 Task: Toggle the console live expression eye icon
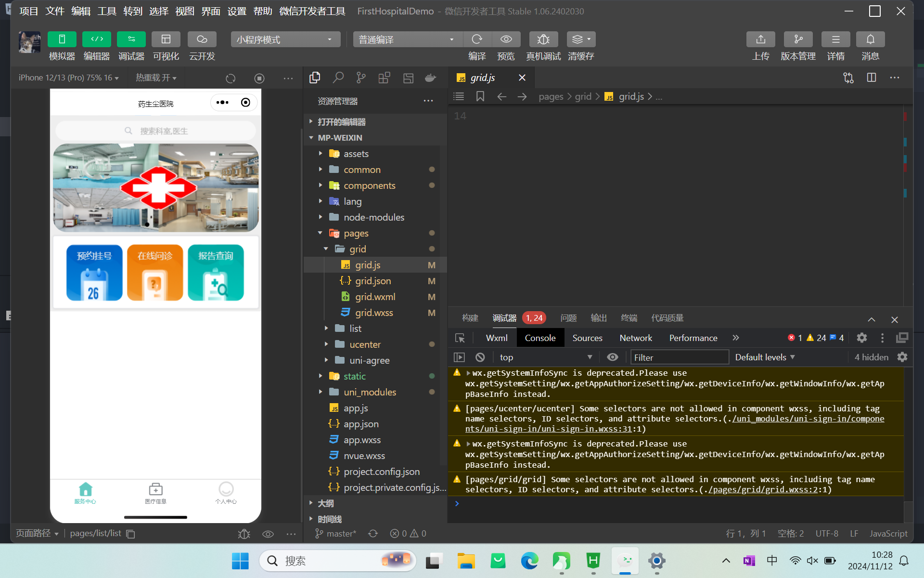click(612, 357)
